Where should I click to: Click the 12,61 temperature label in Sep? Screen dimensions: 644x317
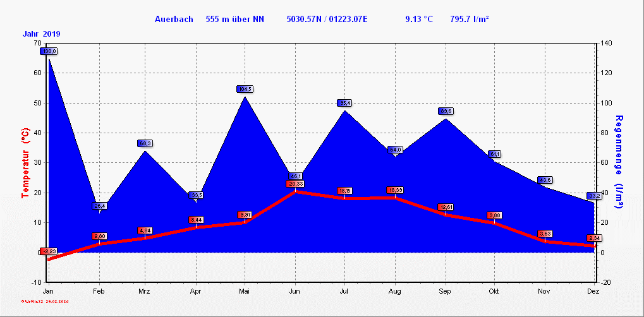pyautogui.click(x=446, y=207)
